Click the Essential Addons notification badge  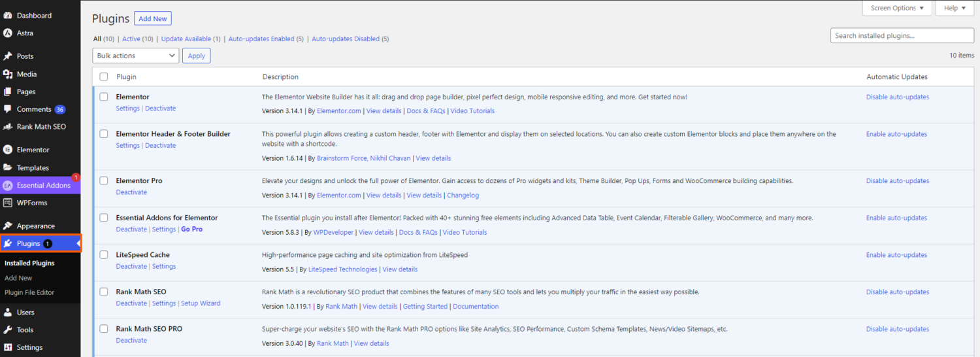[76, 177]
